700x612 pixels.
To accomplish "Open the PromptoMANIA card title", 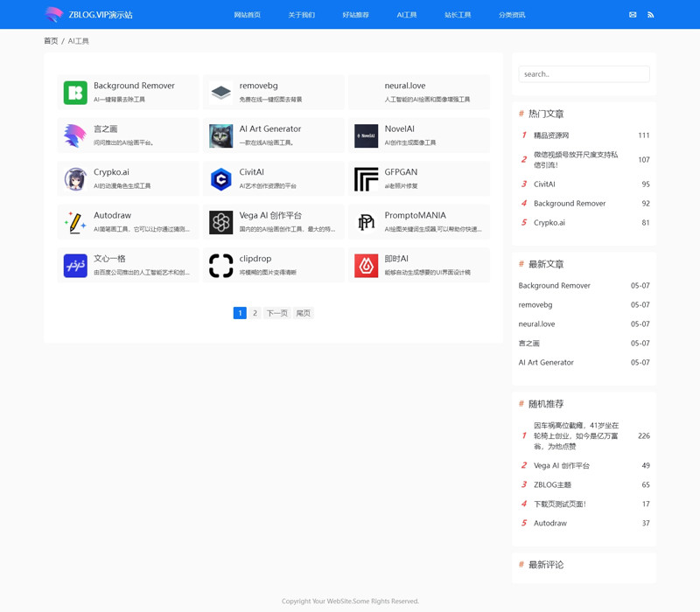I will (415, 215).
